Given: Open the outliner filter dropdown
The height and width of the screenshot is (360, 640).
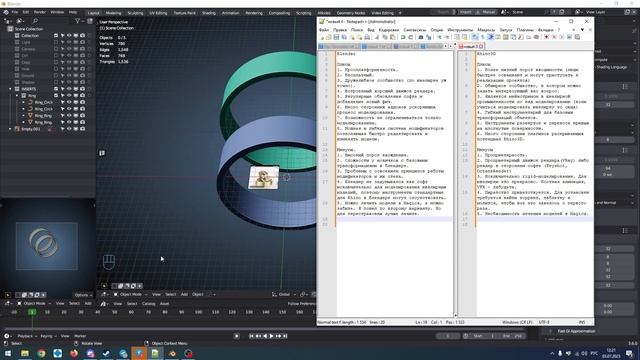Looking at the screenshot, I should pos(79,21).
